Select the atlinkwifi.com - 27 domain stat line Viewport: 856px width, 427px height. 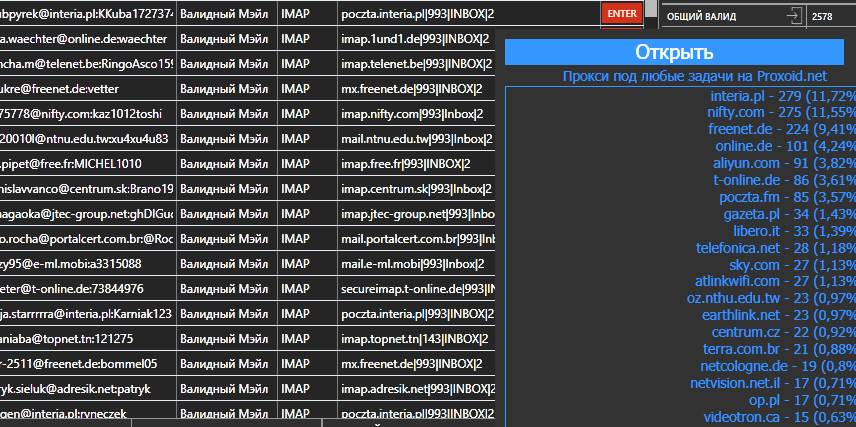tap(775, 281)
